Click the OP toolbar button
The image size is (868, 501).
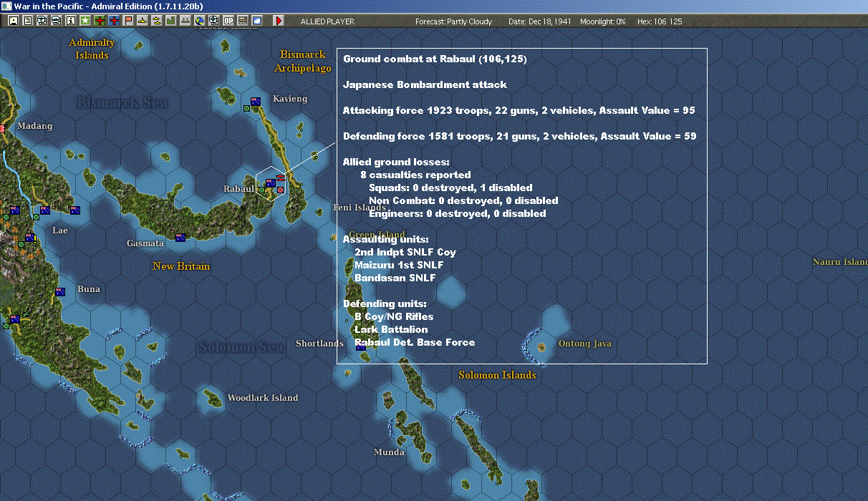coord(228,21)
